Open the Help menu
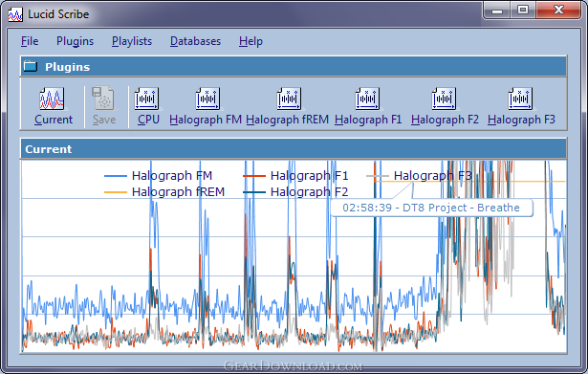 pos(250,41)
